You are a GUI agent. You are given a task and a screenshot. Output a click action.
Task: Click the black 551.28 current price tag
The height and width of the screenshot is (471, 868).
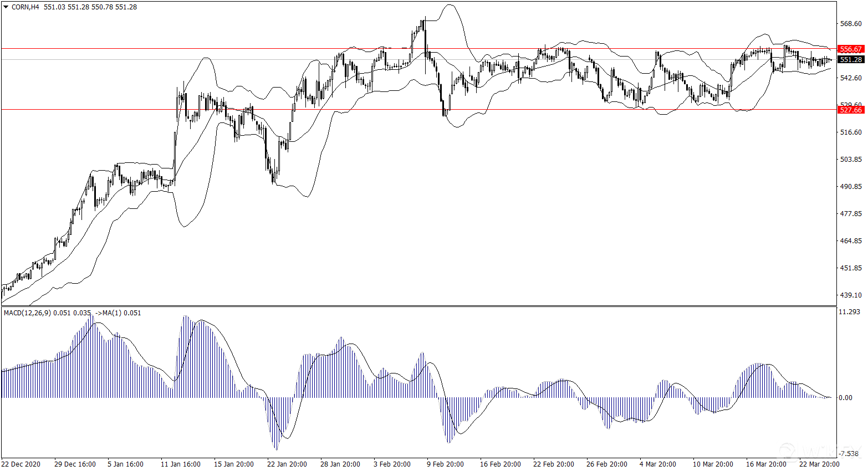[x=851, y=59]
